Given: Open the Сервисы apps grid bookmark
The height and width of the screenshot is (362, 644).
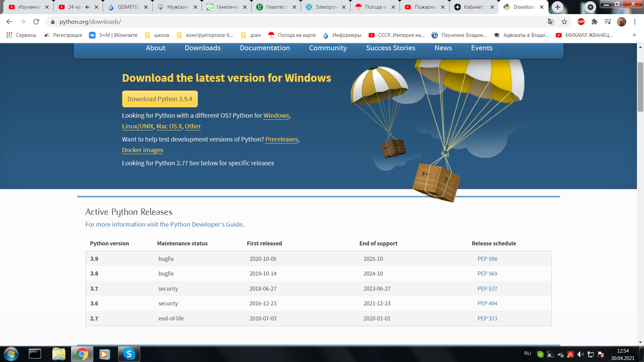Looking at the screenshot, I should 21,35.
